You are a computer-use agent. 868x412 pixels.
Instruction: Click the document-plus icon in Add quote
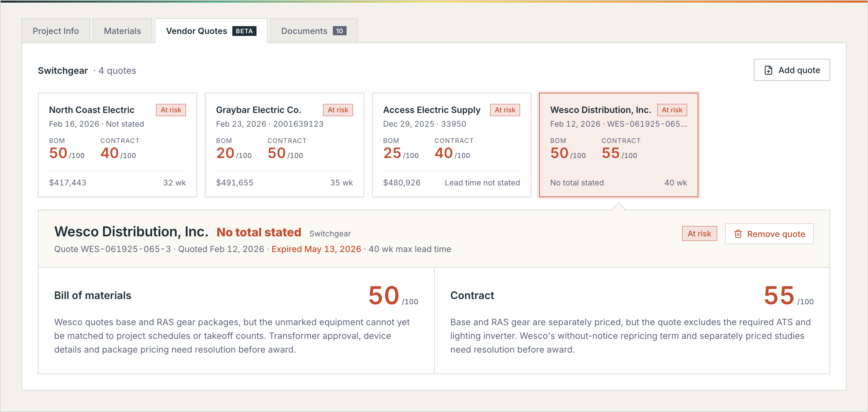768,70
